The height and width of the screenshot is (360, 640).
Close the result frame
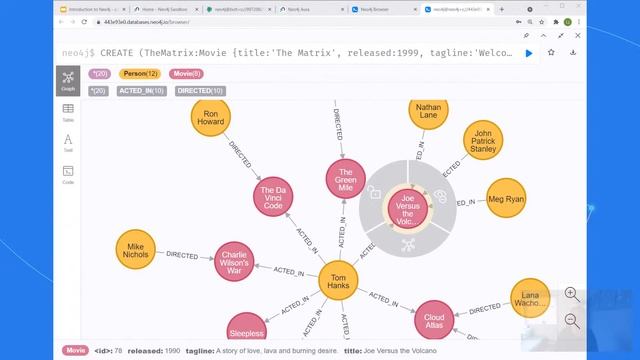578,36
